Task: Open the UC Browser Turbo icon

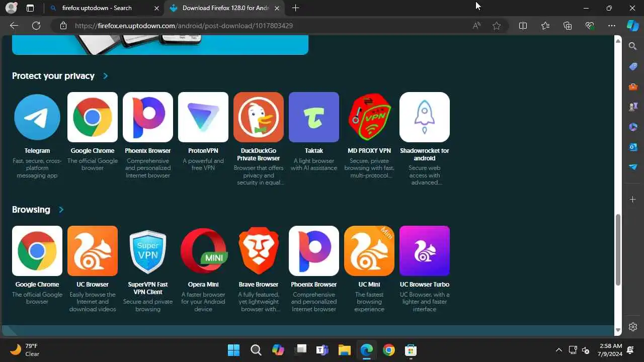Action: 425,251
